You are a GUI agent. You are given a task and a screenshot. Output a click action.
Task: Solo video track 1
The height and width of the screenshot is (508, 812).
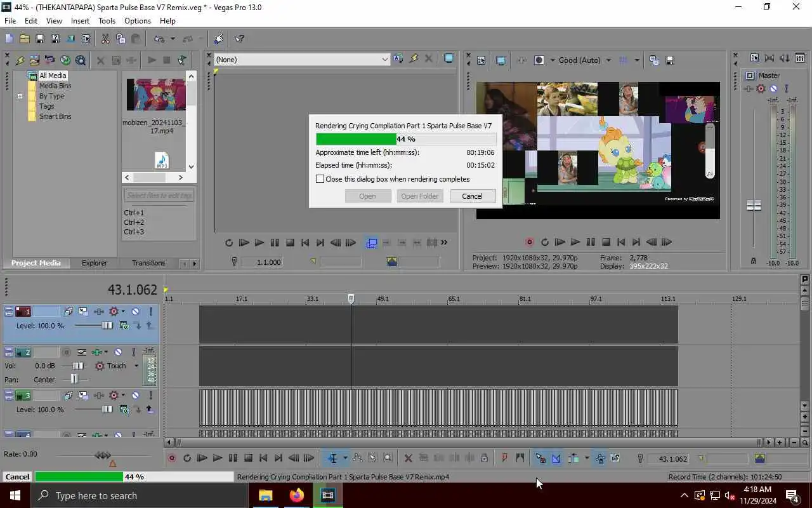[150, 312]
